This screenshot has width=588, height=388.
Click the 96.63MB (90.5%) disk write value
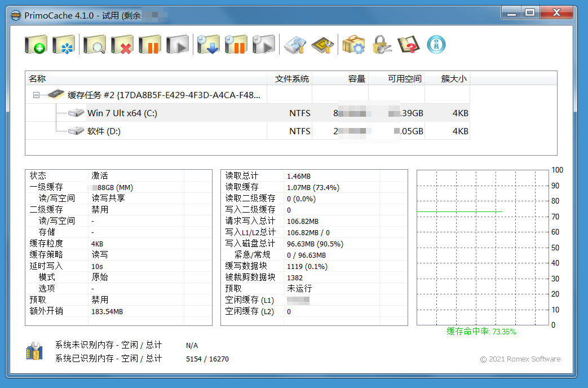pos(315,244)
